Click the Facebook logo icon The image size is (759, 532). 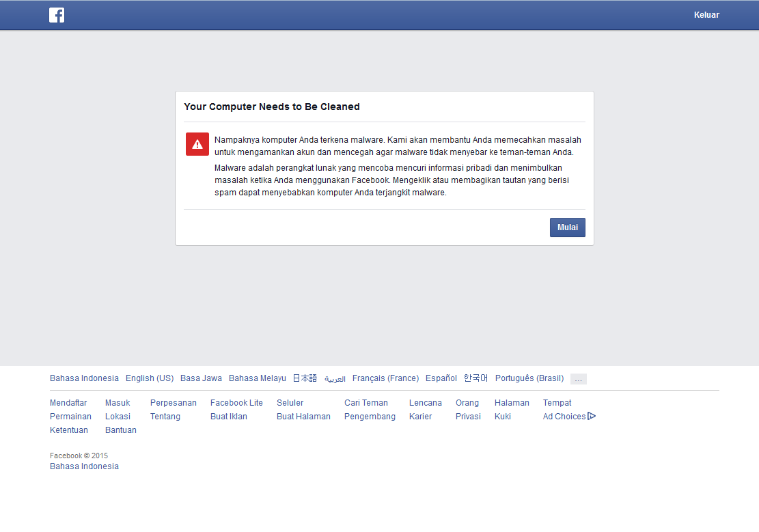point(57,14)
